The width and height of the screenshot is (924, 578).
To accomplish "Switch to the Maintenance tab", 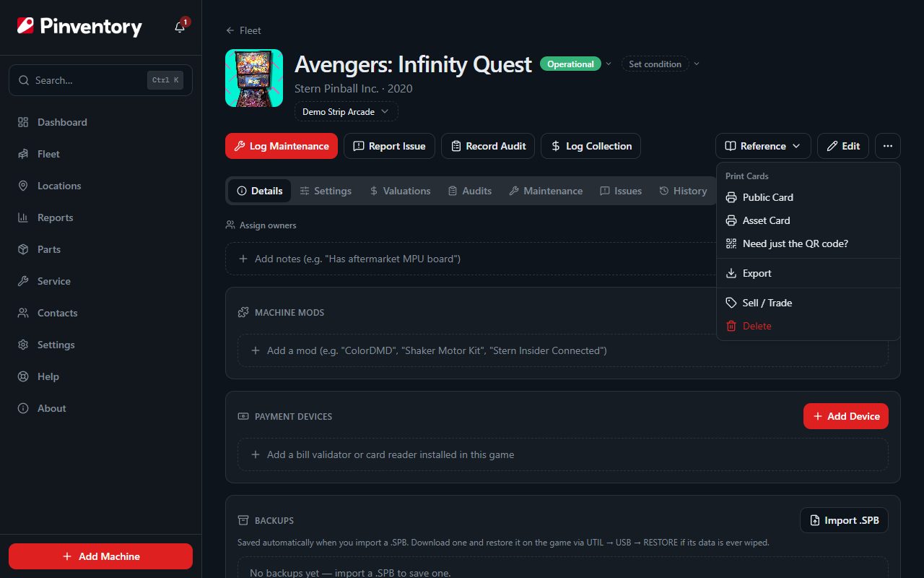I will pos(546,191).
